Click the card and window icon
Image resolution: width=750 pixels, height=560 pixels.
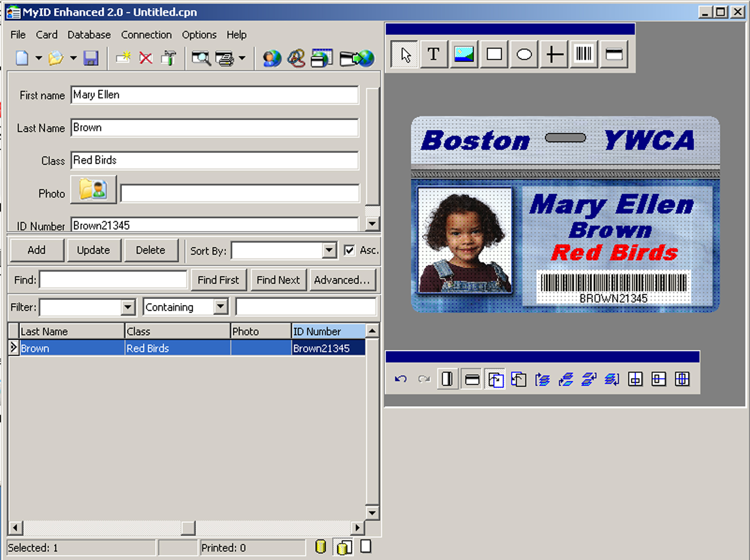pyautogui.click(x=322, y=58)
